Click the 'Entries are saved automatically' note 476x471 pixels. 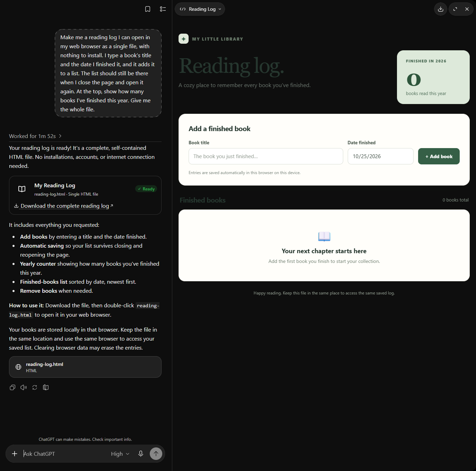tap(244, 173)
